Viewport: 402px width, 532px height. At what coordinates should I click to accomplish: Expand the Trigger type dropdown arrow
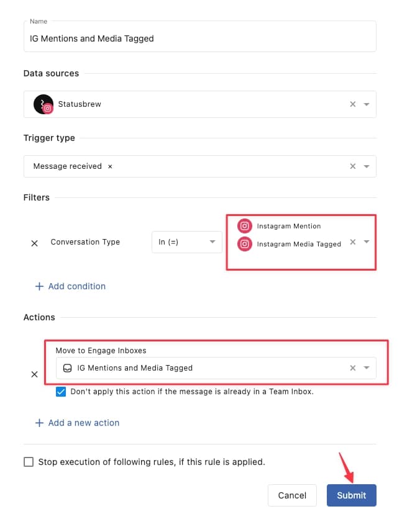coord(367,166)
